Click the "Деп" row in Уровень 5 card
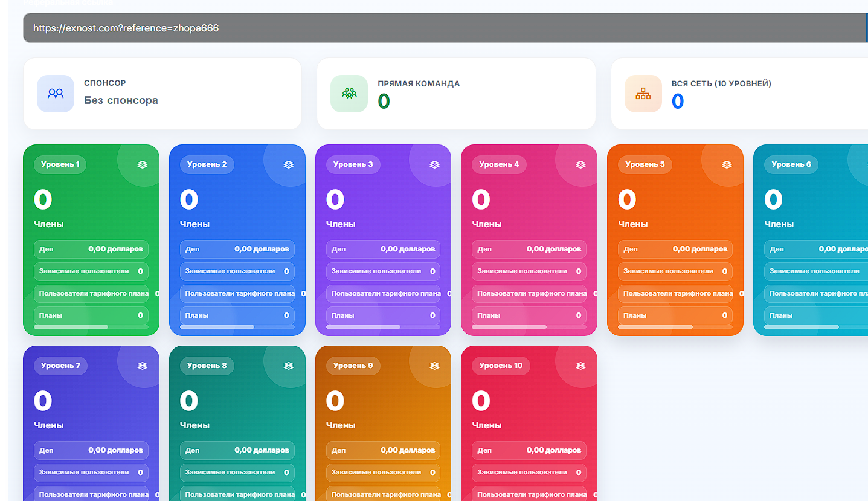 pyautogui.click(x=675, y=249)
